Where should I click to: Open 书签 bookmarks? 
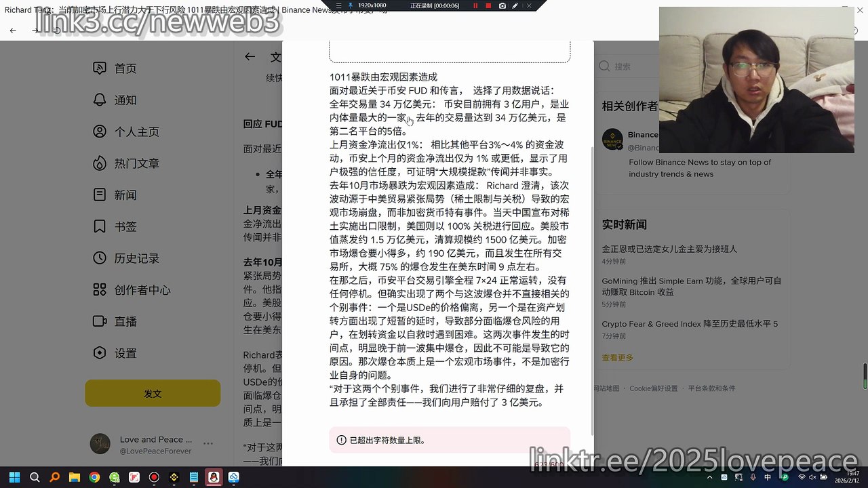click(x=115, y=226)
